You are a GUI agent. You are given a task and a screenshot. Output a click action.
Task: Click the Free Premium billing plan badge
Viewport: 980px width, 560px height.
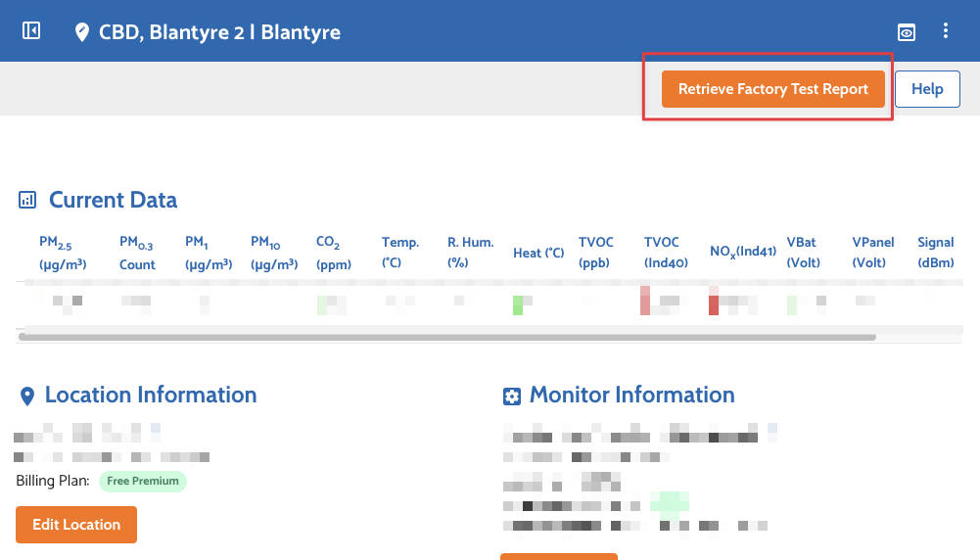[142, 481]
